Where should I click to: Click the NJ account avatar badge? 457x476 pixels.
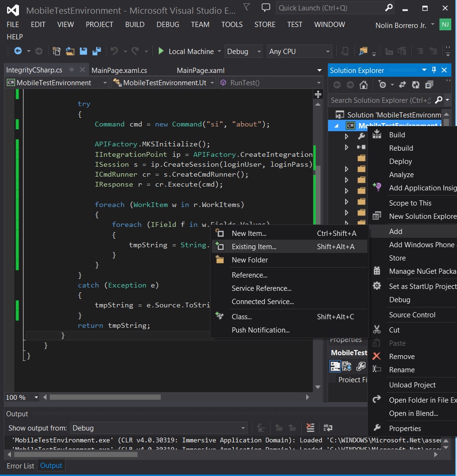445,25
